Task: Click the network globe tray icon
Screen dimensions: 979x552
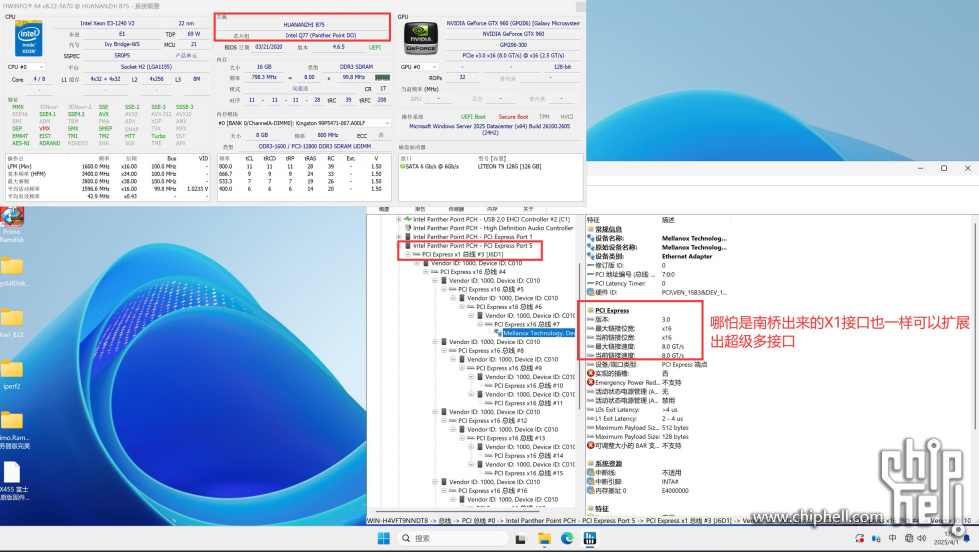Action: [908, 538]
